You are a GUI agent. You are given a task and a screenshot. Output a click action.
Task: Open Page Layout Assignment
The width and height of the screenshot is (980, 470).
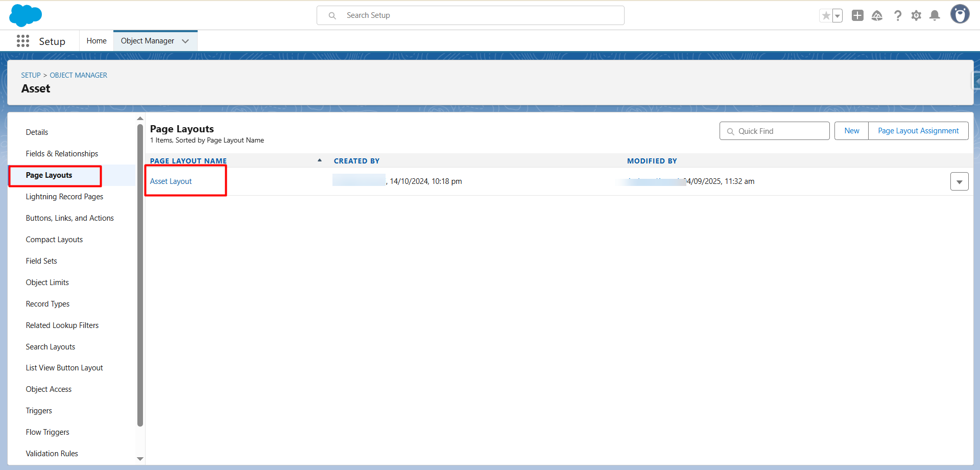(x=918, y=131)
